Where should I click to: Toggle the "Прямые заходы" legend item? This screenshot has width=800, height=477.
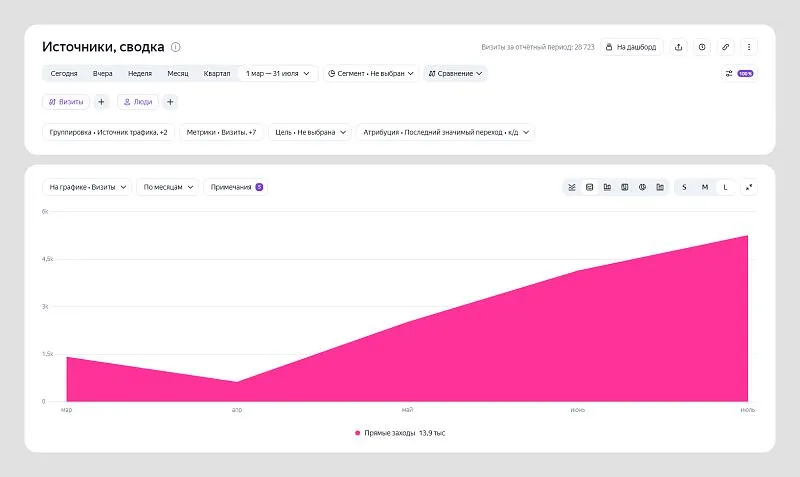click(400, 433)
